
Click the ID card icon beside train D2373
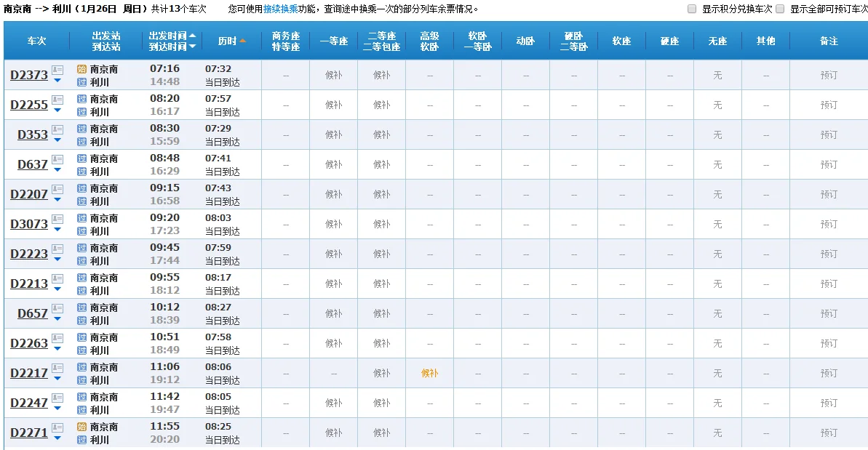pyautogui.click(x=57, y=71)
